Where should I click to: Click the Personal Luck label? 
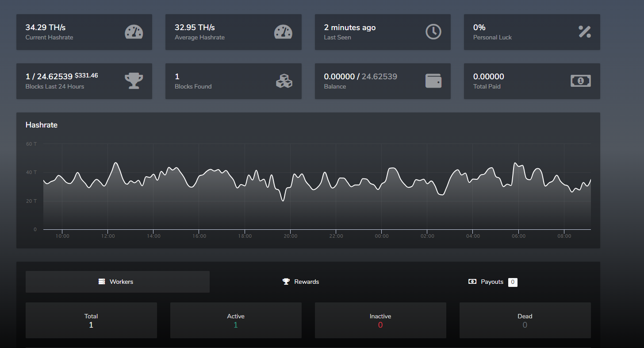tap(492, 37)
